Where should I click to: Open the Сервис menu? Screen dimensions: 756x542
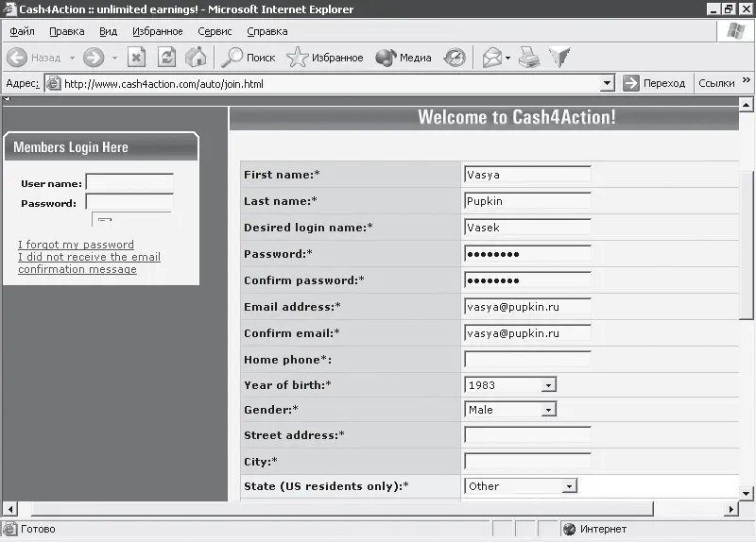point(215,31)
